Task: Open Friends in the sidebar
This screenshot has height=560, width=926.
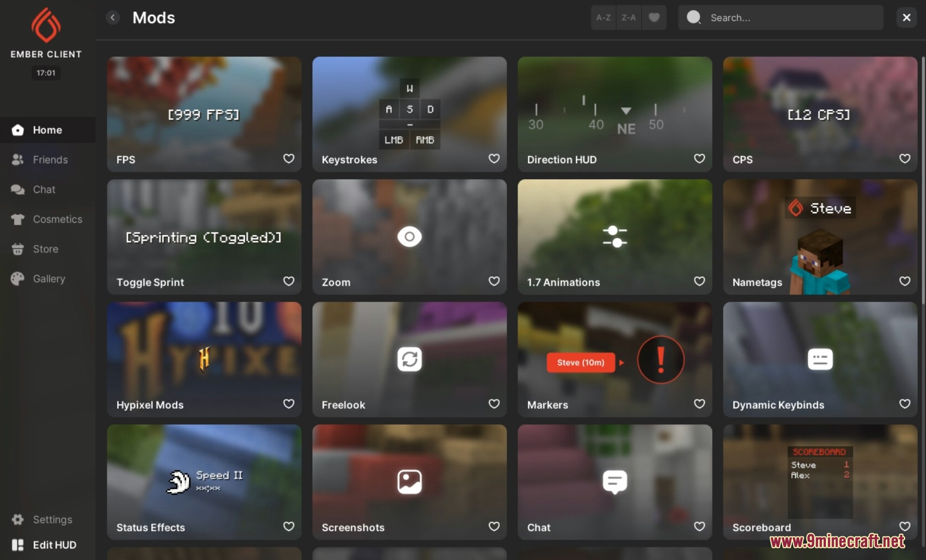Action: (48, 160)
